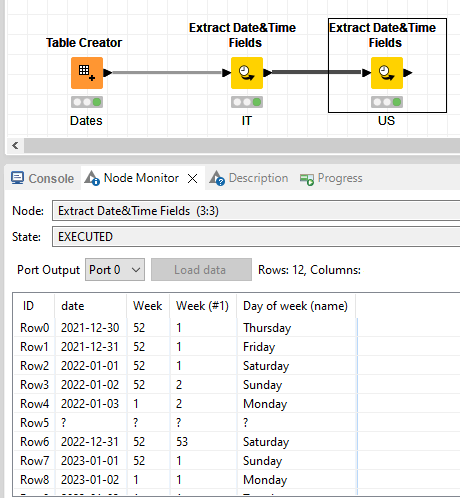Screen dimensions: 460x498
Task: Click date cell 2021-12-31
Action: [x=90, y=347]
